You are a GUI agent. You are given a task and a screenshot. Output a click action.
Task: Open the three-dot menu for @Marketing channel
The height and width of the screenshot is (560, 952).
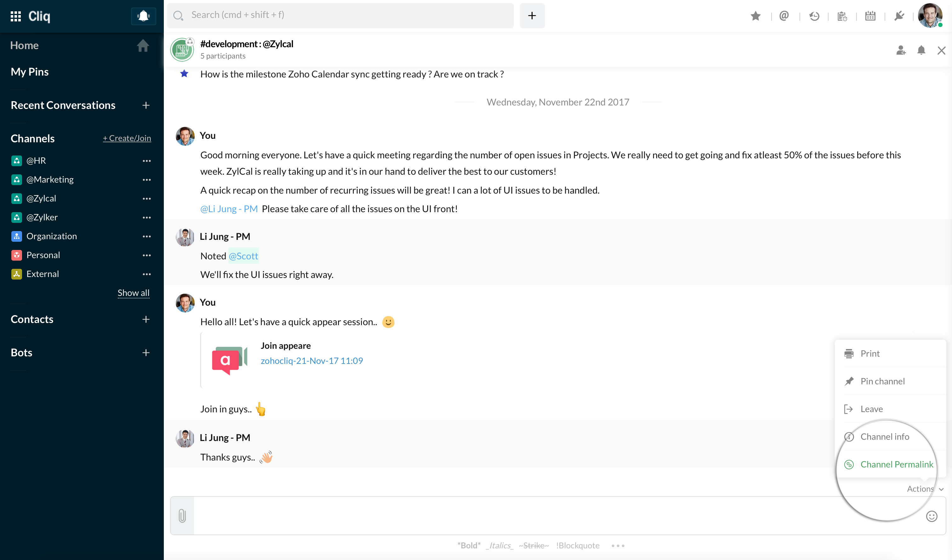146,180
